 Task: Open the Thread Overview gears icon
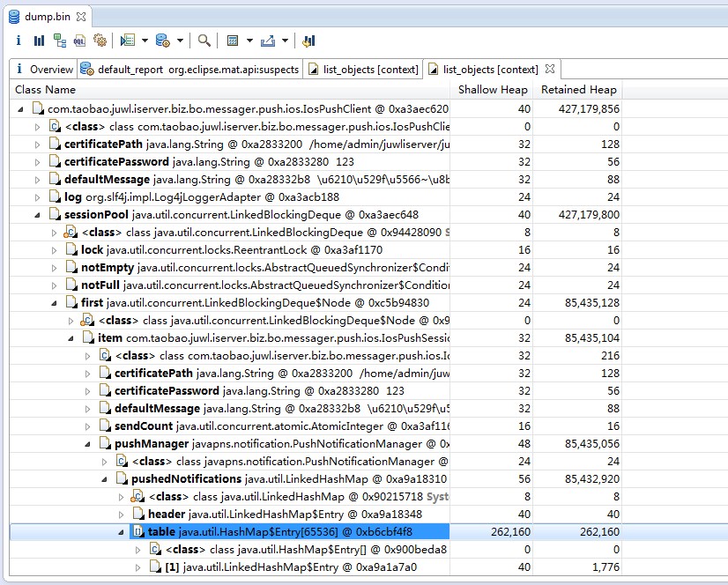pyautogui.click(x=100, y=41)
